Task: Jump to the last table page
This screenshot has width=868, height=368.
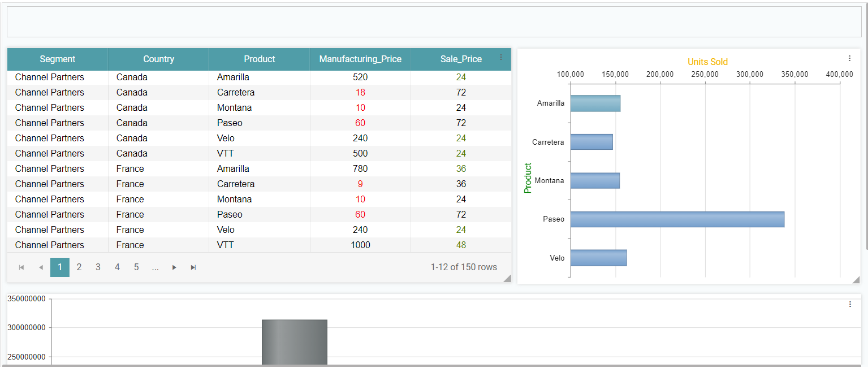Action: point(193,267)
